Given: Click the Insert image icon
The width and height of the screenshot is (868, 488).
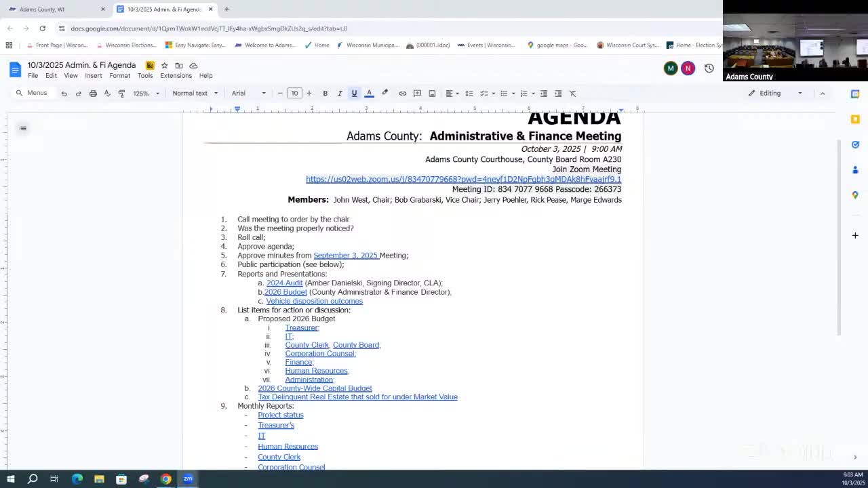Looking at the screenshot, I should [432, 94].
